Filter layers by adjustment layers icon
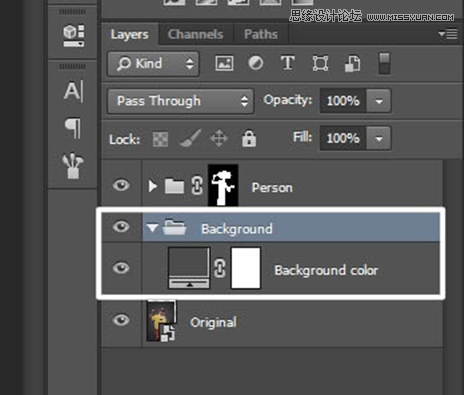464x395 pixels. (256, 63)
